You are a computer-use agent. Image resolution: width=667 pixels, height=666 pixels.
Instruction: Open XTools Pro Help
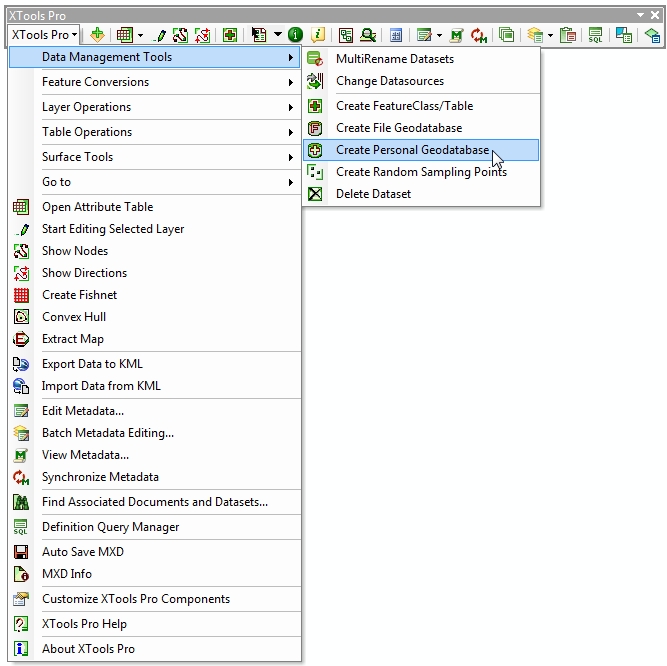click(x=155, y=624)
